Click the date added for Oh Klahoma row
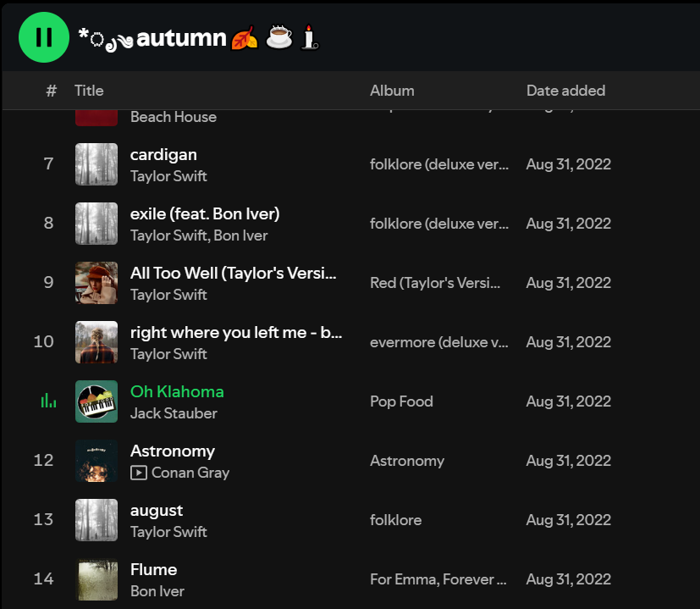The image size is (700, 609). click(568, 401)
